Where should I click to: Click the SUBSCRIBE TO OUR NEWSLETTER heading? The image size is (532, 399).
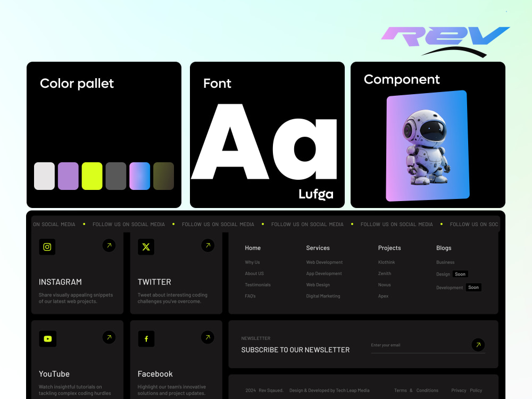[x=295, y=350]
